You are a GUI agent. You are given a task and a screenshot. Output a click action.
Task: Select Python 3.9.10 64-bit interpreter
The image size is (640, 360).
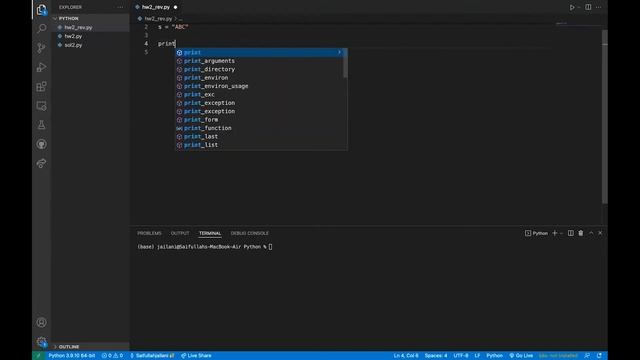click(72, 356)
